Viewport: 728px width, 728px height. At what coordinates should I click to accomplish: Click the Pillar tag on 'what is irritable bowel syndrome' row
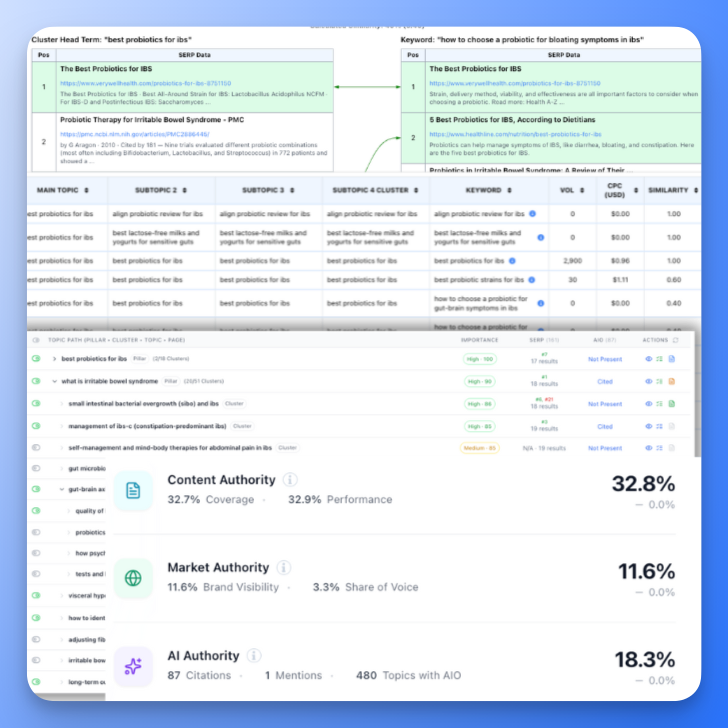click(171, 381)
